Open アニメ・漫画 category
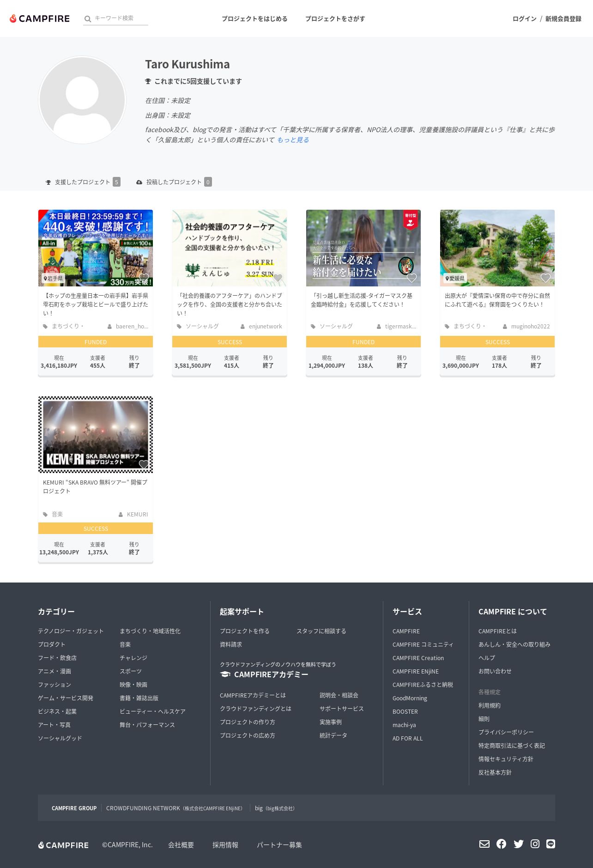Viewport: 593px width, 868px height. [54, 671]
